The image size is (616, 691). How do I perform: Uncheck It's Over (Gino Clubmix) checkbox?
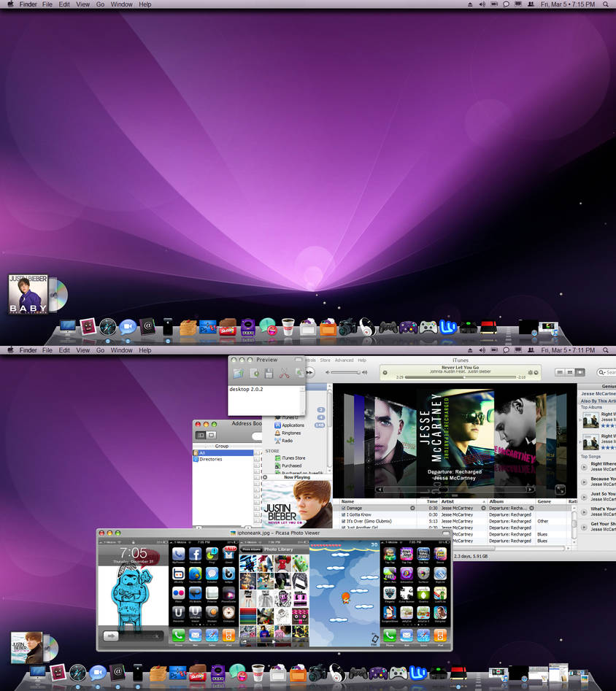coord(344,521)
